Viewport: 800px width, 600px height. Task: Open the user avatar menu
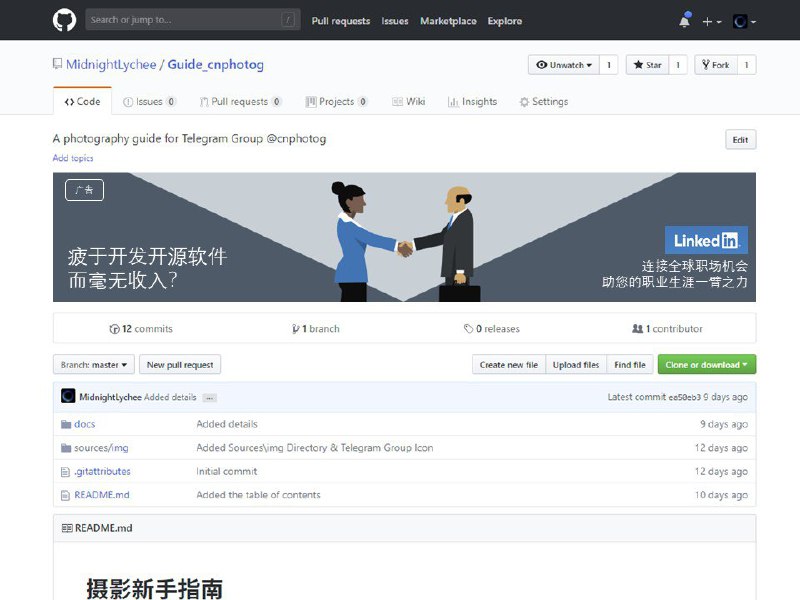point(744,21)
